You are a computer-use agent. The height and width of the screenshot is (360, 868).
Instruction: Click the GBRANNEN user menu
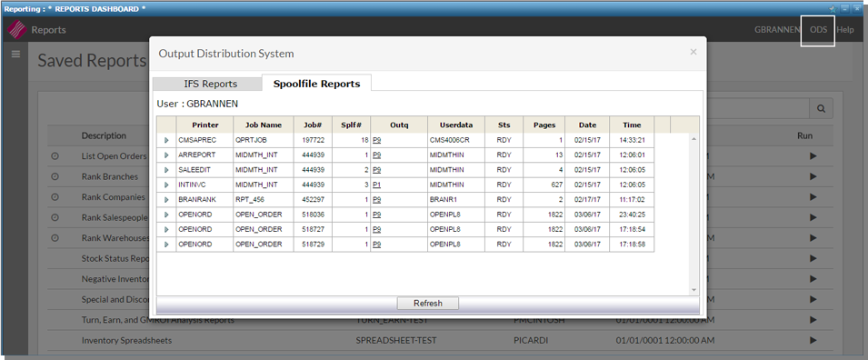pos(777,30)
